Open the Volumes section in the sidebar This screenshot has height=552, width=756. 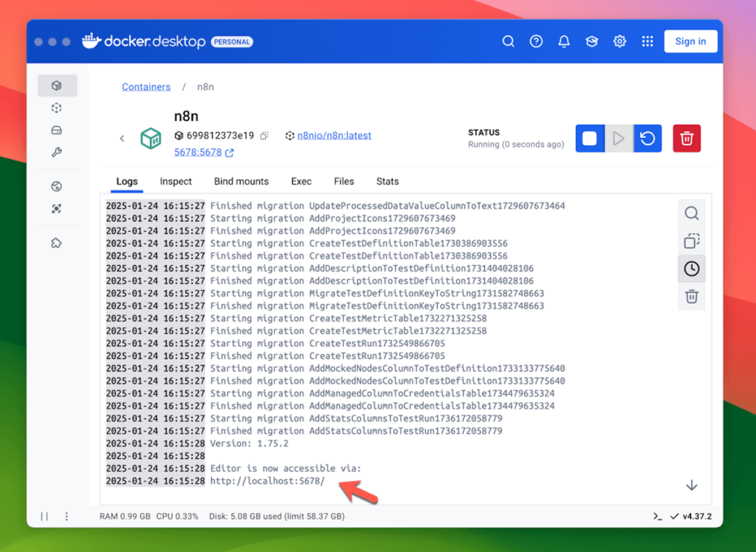click(x=57, y=130)
